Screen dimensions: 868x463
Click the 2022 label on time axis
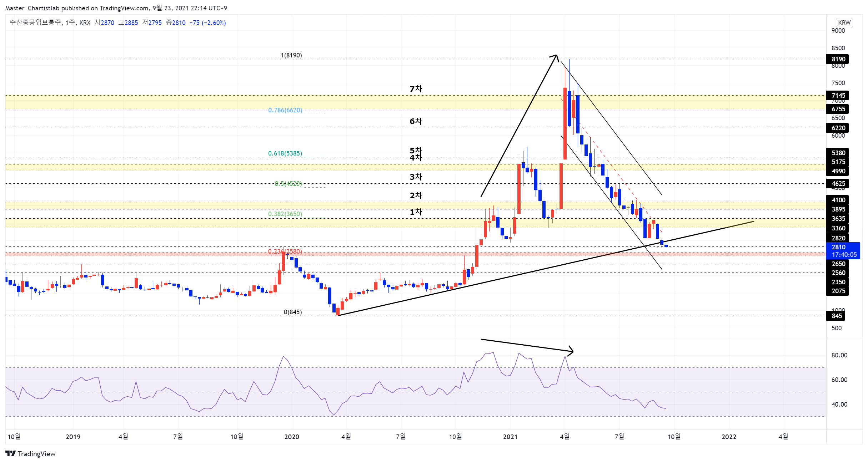(729, 437)
